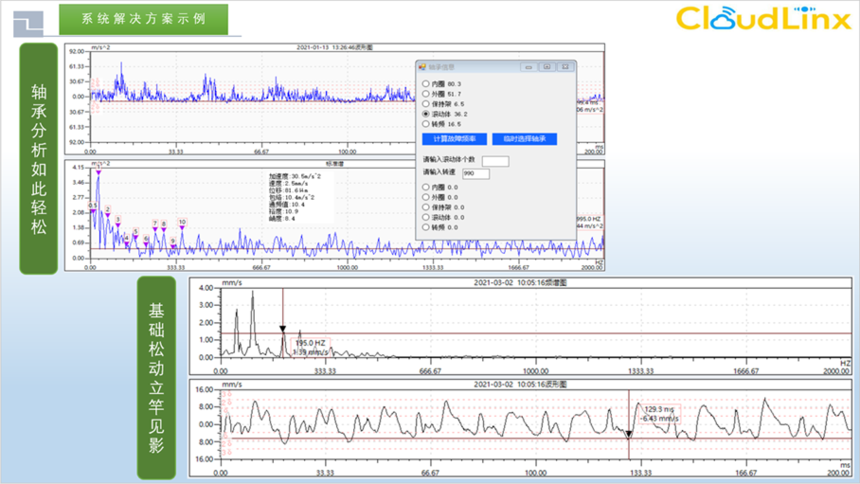This screenshot has height=484, width=860.
Task: Close the 轴承信息 dialog window
Action: click(x=565, y=67)
